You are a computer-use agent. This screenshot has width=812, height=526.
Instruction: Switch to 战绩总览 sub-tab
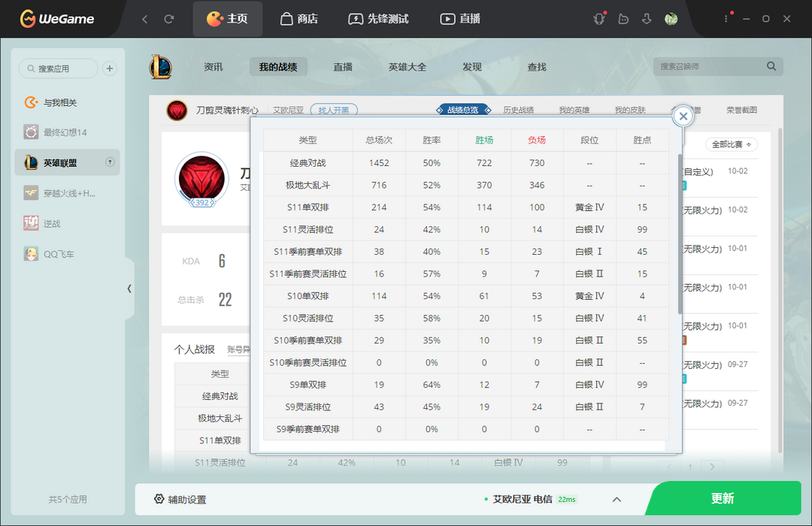[463, 110]
